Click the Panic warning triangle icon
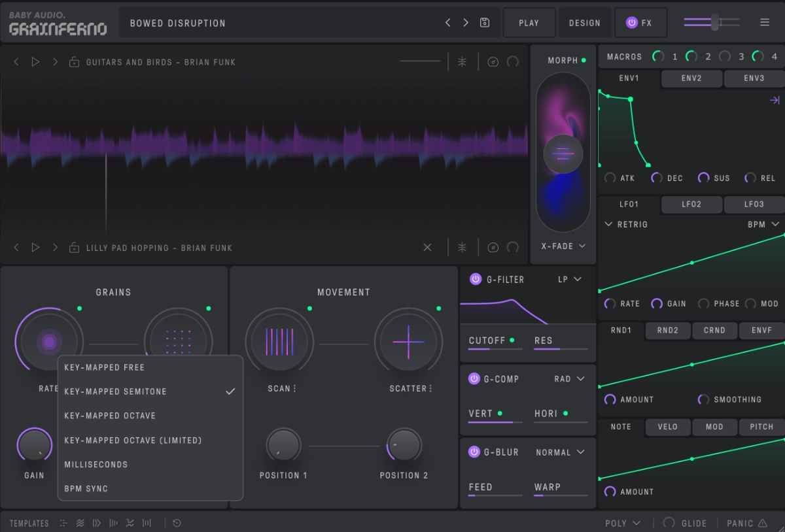This screenshot has width=785, height=532. tap(762, 523)
